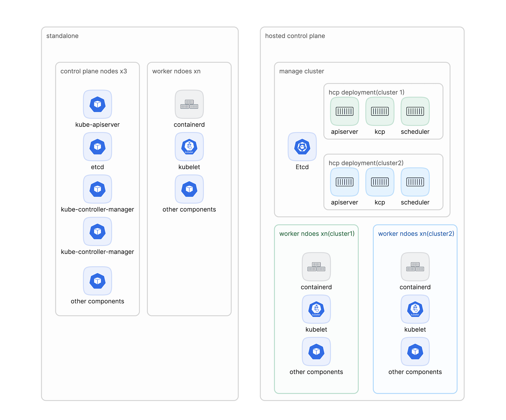
Task: Click the 'worker ndoes xn(cluster2)' blue heading
Action: pos(416,234)
